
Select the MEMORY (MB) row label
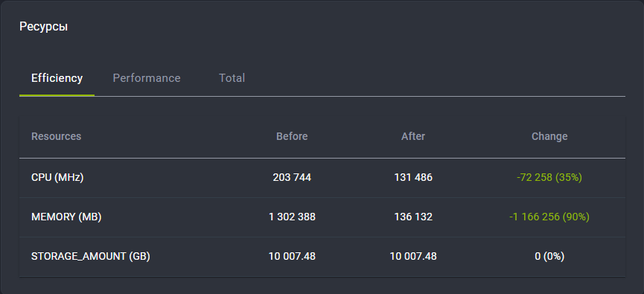click(x=66, y=217)
